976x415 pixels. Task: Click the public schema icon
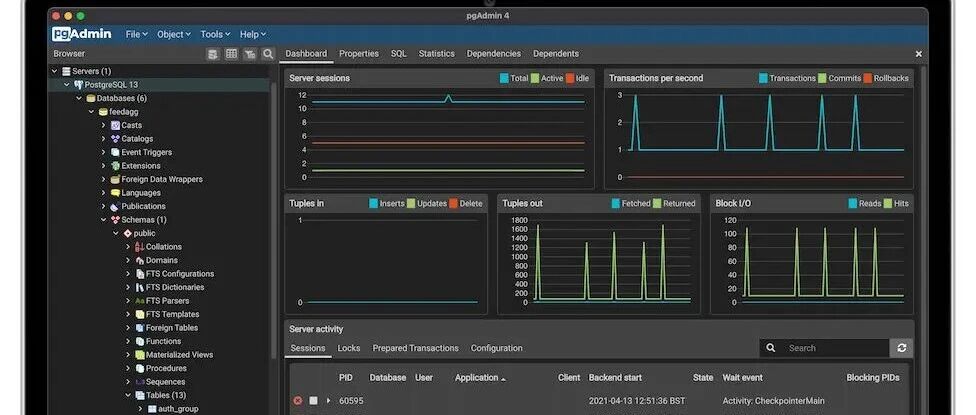(x=128, y=233)
